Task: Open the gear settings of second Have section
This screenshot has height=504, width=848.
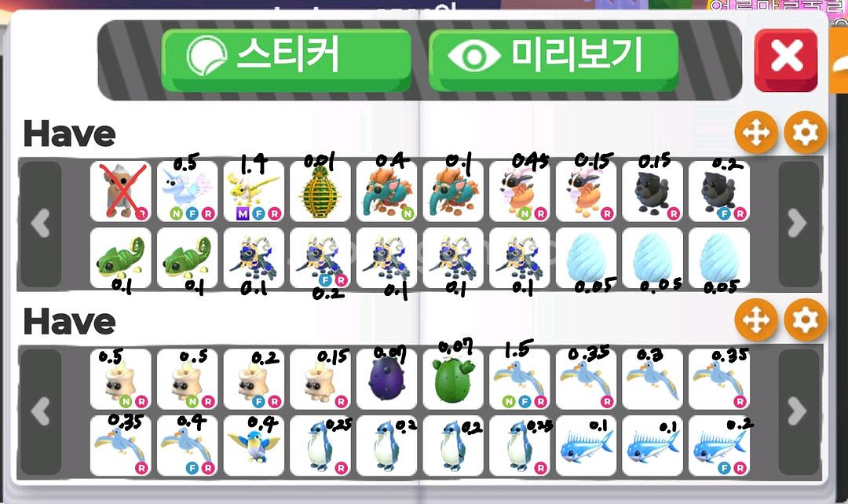Action: click(806, 320)
